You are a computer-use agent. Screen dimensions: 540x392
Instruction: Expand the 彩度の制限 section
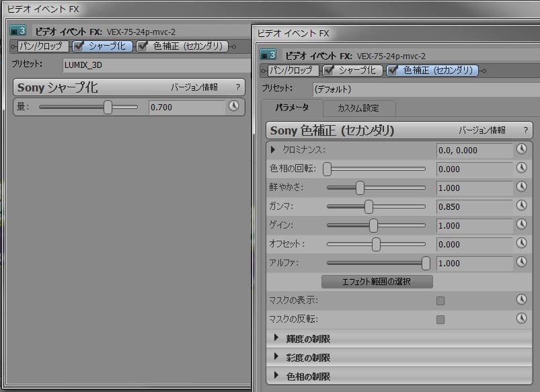276,357
